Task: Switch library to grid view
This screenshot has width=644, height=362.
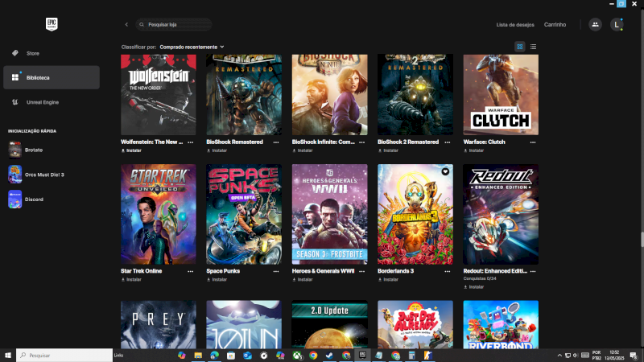Action: click(x=520, y=47)
